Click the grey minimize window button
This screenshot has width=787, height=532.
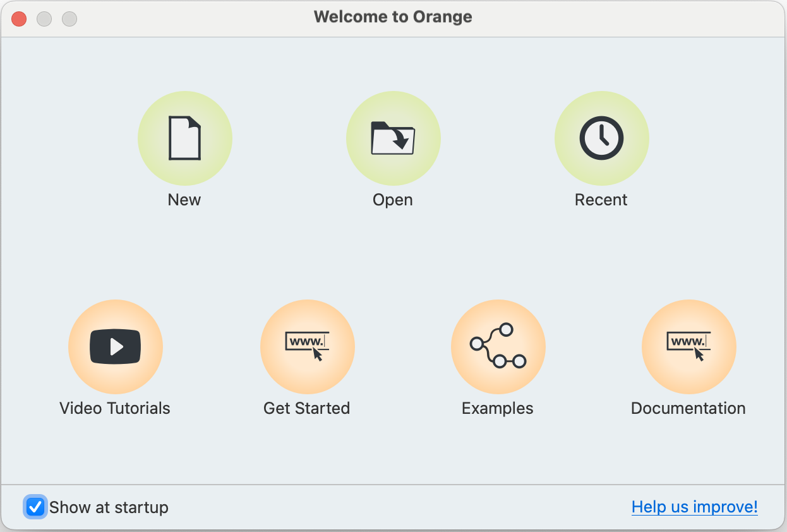pyautogui.click(x=44, y=19)
